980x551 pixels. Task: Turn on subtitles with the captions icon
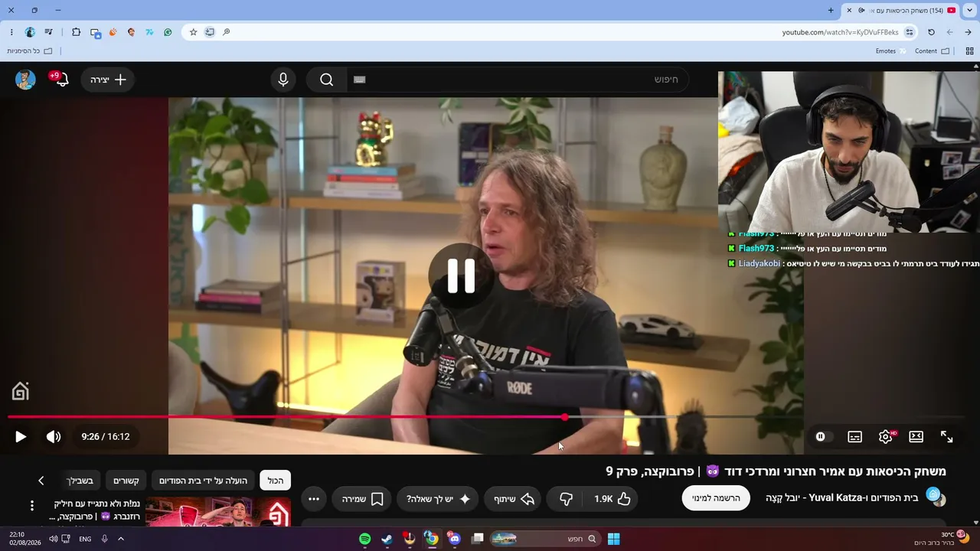pyautogui.click(x=855, y=437)
